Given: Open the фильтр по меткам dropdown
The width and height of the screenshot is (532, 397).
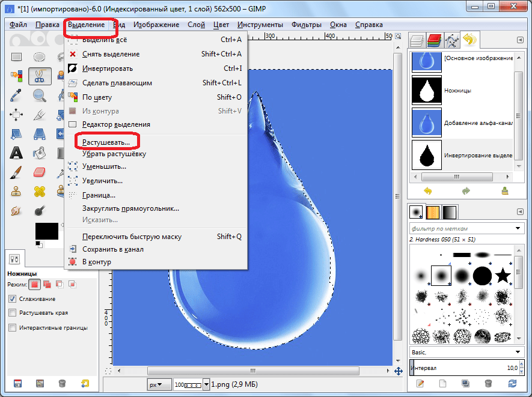Looking at the screenshot, I should point(518,228).
